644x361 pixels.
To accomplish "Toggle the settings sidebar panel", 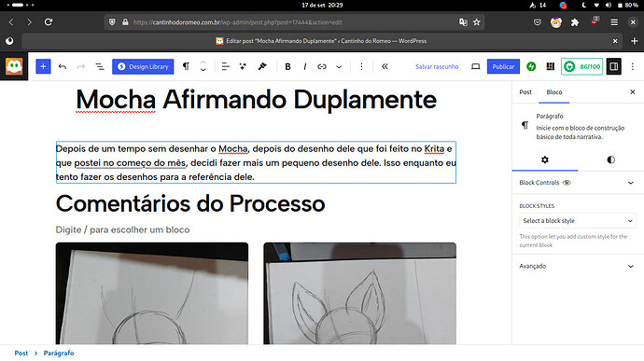I will pos(613,66).
